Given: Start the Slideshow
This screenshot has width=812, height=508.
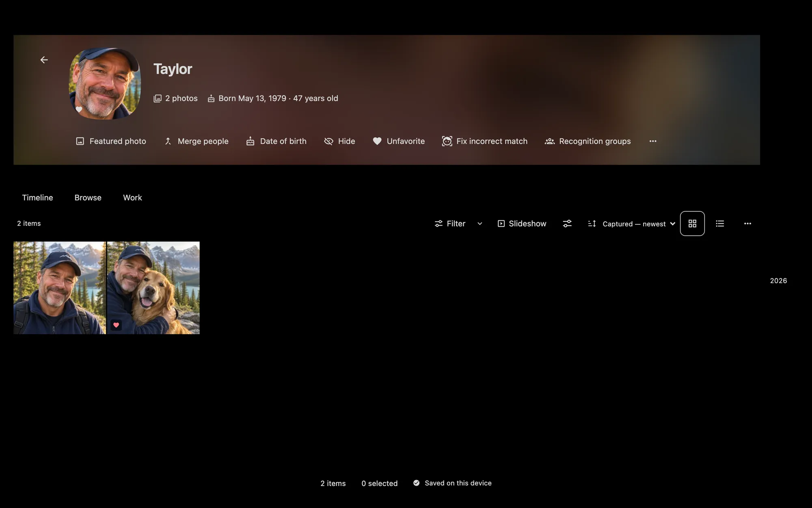Looking at the screenshot, I should click(x=522, y=224).
